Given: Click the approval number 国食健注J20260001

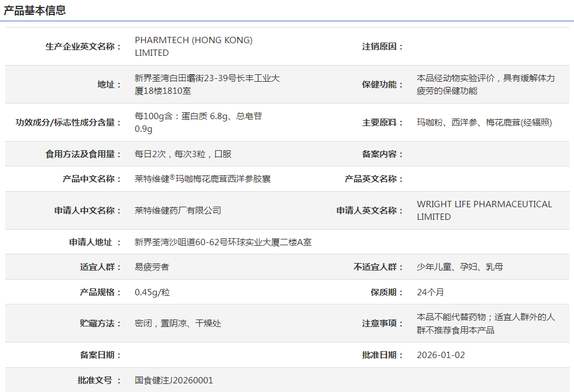Looking at the screenshot, I should click(174, 380).
